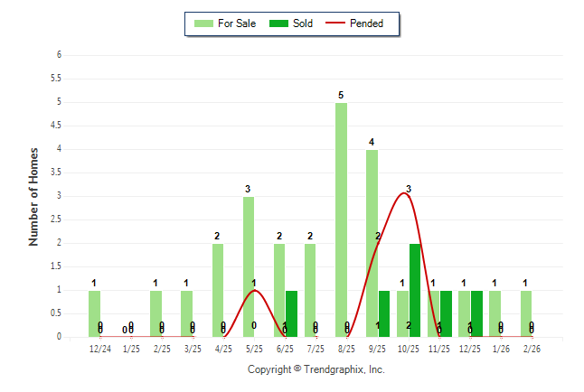This screenshot has width=584, height=392.
Task: Click the Number of Homes axis title
Action: pos(33,196)
